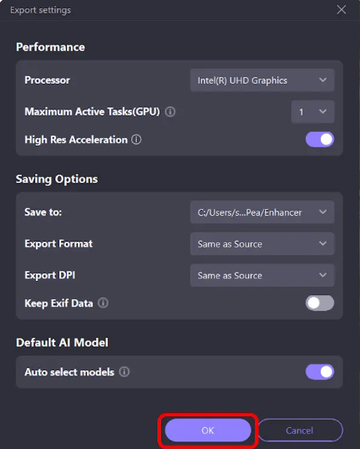Turn off Auto select models toggle
The height and width of the screenshot is (449, 360).
(x=320, y=372)
